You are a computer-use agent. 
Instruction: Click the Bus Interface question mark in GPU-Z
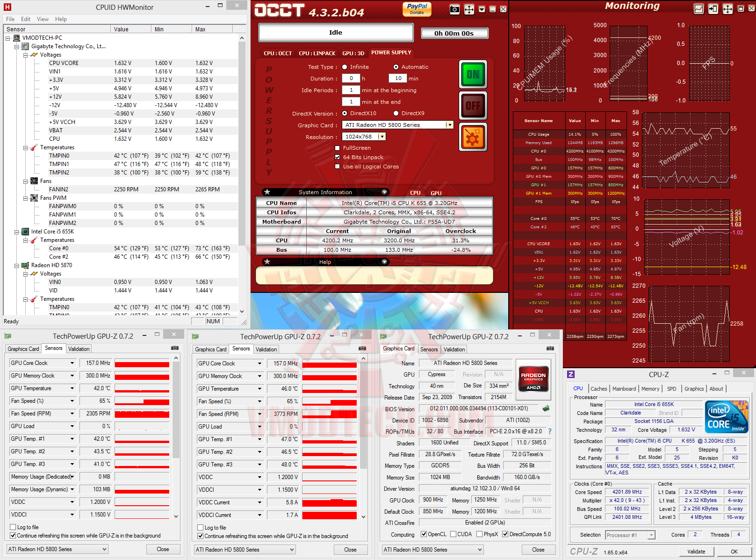(550, 431)
